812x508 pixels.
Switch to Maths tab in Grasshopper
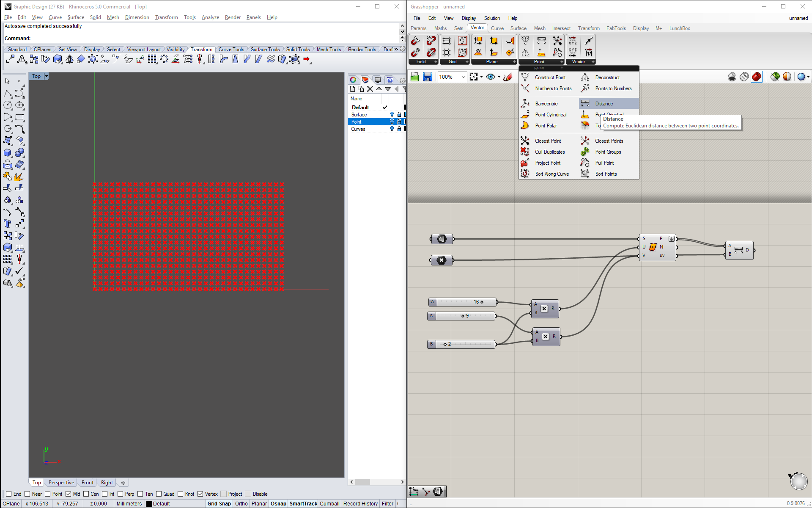click(x=440, y=28)
